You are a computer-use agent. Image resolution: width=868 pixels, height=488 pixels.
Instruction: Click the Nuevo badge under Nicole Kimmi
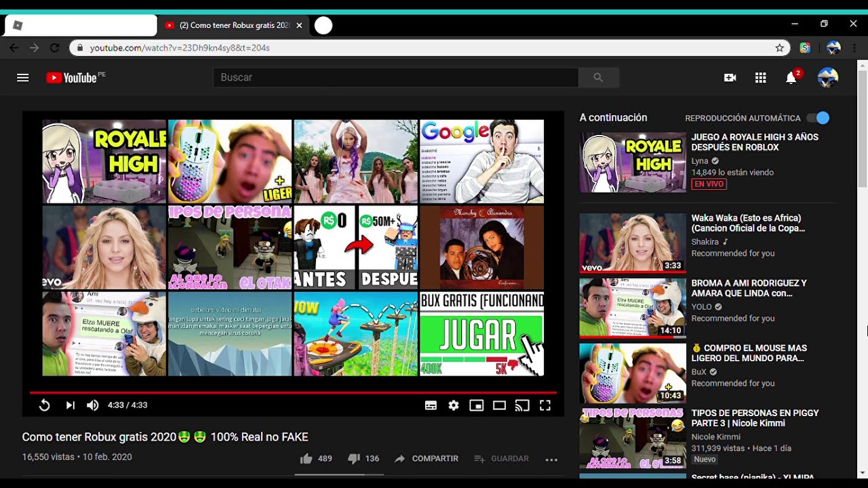click(704, 460)
